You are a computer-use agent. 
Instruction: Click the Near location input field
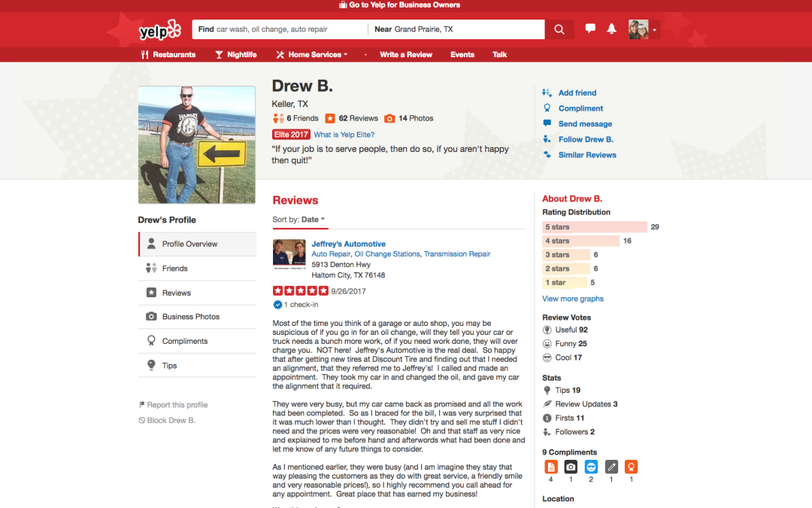(x=456, y=29)
